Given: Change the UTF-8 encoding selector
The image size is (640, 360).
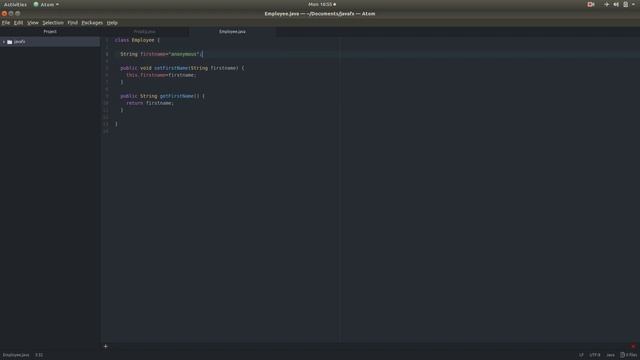Looking at the screenshot, I should (x=595, y=355).
